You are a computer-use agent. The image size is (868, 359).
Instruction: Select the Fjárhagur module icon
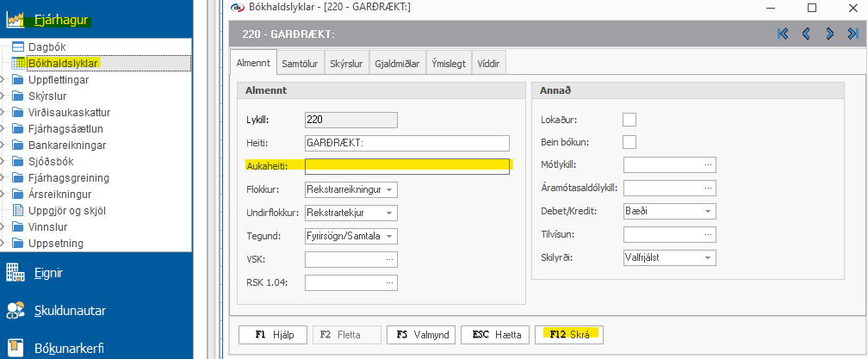point(15,21)
